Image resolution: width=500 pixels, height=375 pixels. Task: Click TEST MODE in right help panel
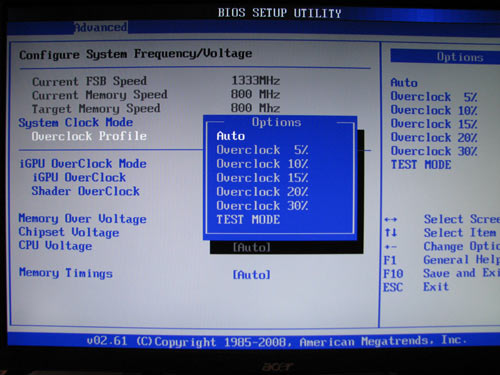coord(421,165)
